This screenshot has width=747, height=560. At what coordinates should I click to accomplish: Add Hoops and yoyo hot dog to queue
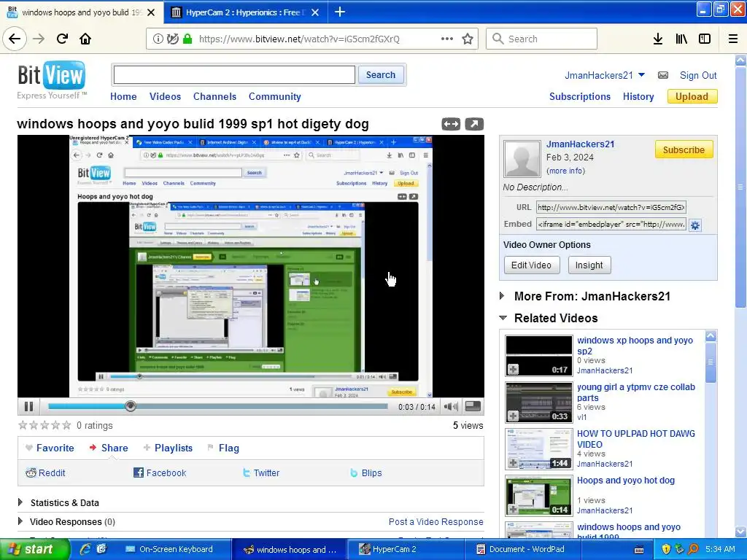(x=513, y=509)
